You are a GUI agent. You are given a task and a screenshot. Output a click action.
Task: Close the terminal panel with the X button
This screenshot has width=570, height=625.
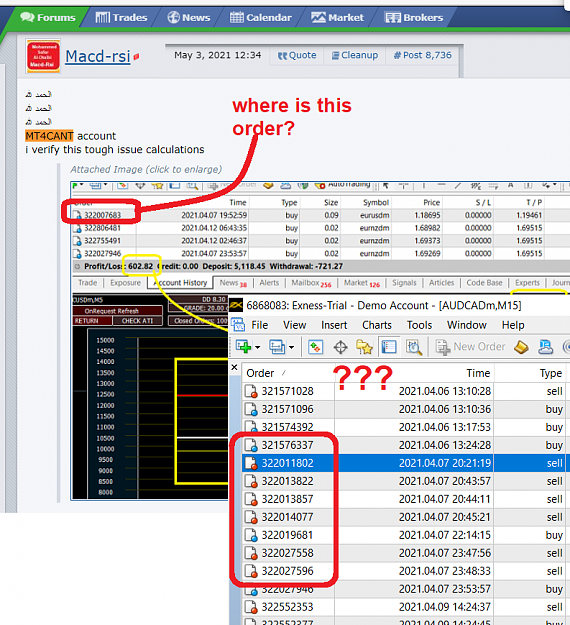tap(234, 367)
